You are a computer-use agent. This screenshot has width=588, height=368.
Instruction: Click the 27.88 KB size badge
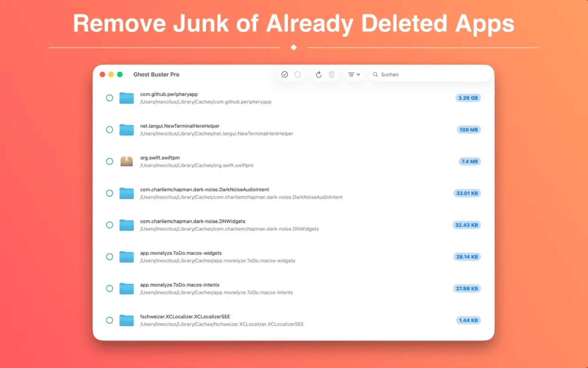[x=467, y=288]
